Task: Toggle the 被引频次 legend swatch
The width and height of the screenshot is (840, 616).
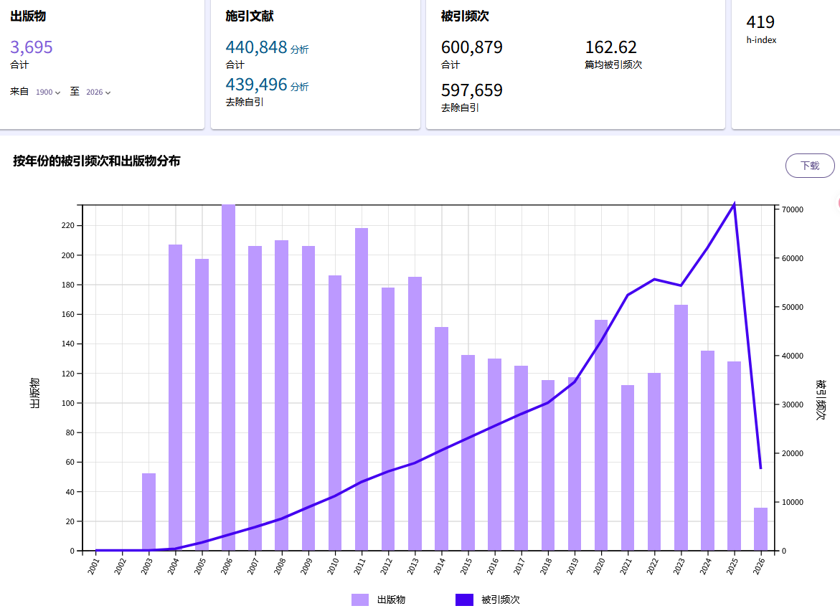Action: [x=464, y=600]
